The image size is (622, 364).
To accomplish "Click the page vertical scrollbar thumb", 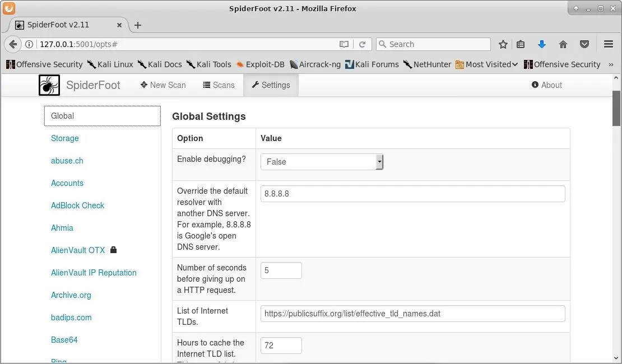I will pyautogui.click(x=616, y=108).
